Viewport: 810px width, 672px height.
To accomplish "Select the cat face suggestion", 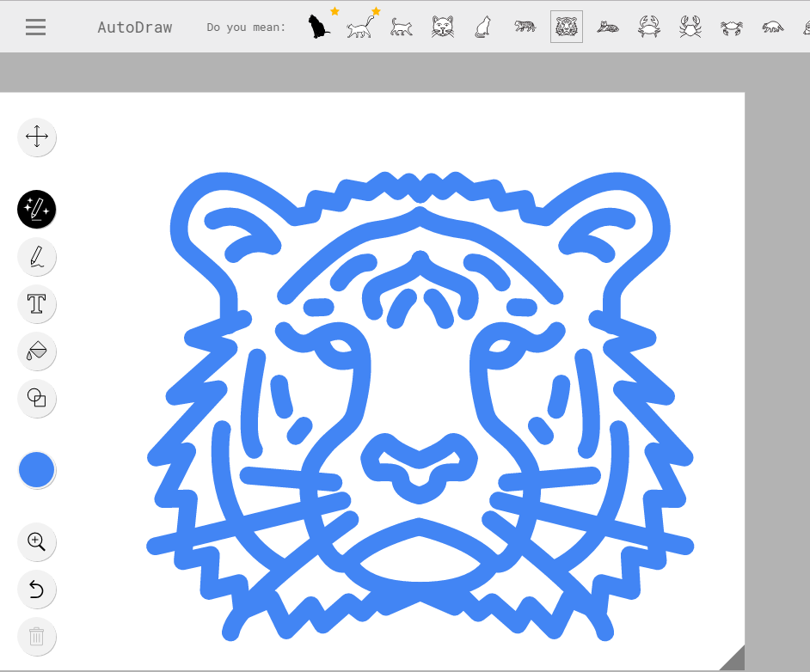I will click(x=443, y=27).
